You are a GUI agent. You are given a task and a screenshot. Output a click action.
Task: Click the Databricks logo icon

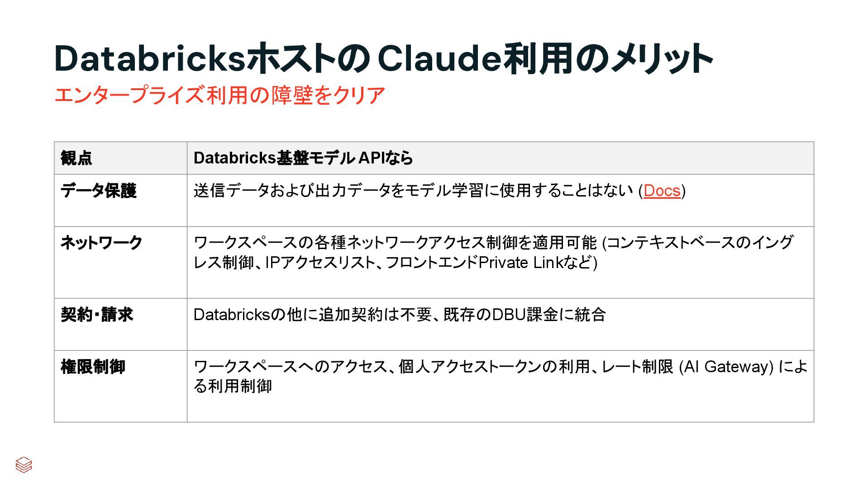pyautogui.click(x=24, y=465)
